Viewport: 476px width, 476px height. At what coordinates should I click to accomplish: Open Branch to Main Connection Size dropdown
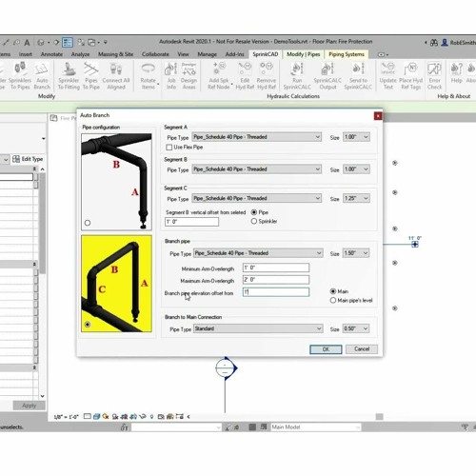tap(356, 328)
